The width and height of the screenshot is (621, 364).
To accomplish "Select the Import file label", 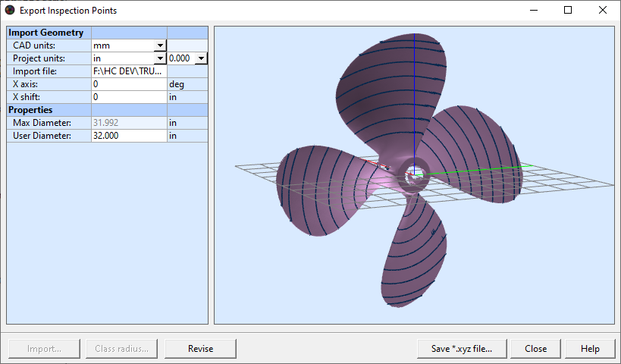I will [x=35, y=71].
